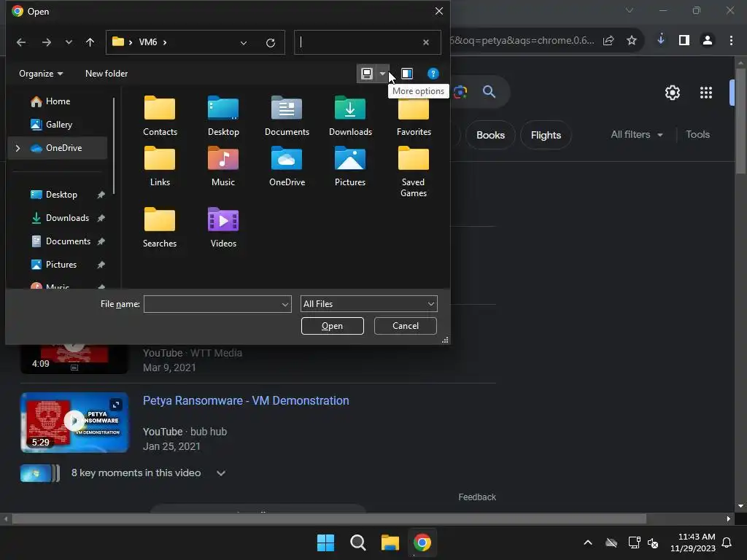Click the Open button
The width and height of the screenshot is (747, 560).
click(x=333, y=326)
